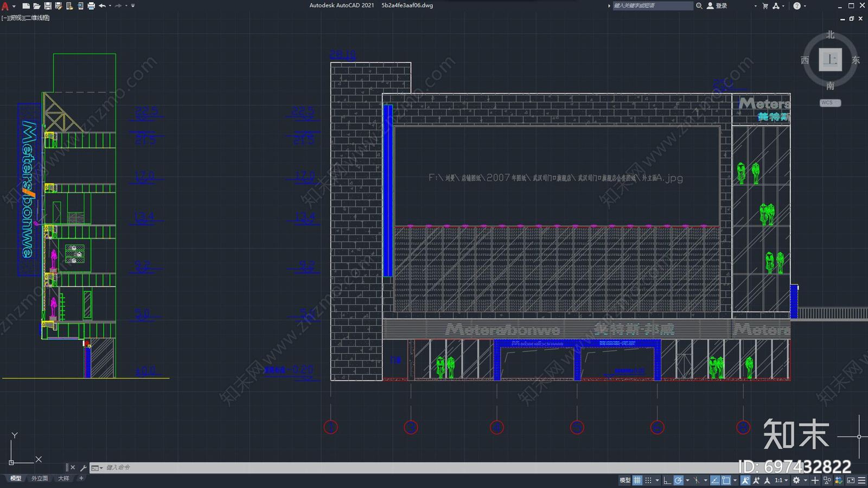Screen dimensions: 868x488
Task: Open the undo history dropdown arrow
Action: [110, 5]
